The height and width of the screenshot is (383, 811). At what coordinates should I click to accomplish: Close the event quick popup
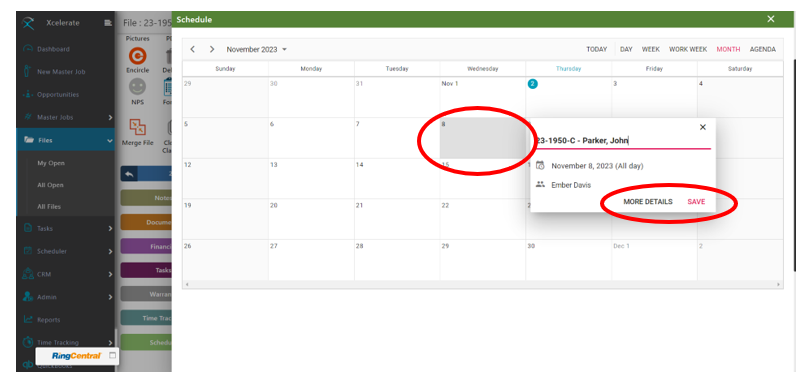tap(702, 127)
